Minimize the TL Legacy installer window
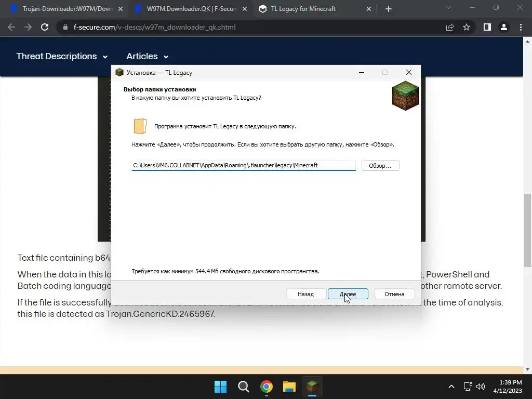This screenshot has height=399, width=532. coord(362,72)
